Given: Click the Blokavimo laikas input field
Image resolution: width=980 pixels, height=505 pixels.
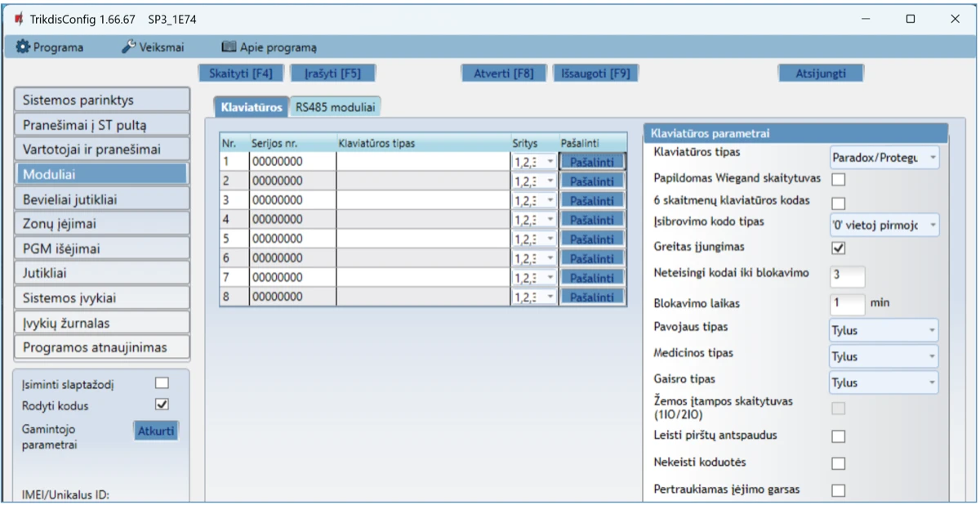Looking at the screenshot, I should 847,303.
